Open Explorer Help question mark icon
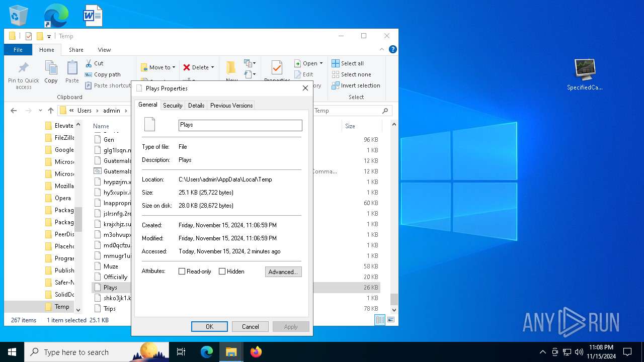Image resolution: width=644 pixels, height=362 pixels. click(393, 49)
